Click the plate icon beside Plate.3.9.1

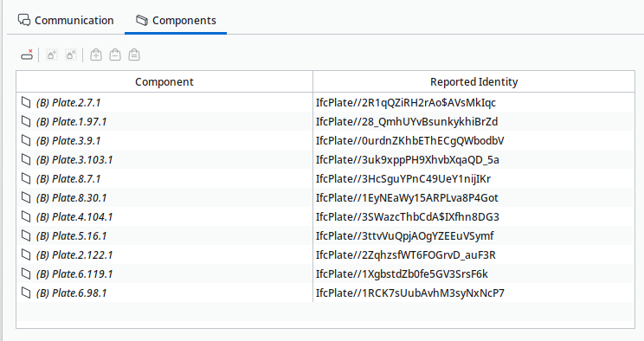26,140
